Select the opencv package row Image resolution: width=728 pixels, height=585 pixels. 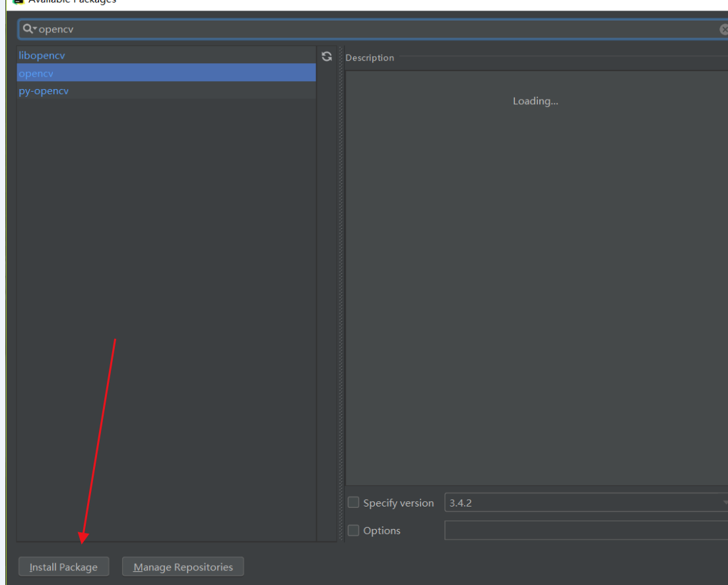pyautogui.click(x=166, y=73)
